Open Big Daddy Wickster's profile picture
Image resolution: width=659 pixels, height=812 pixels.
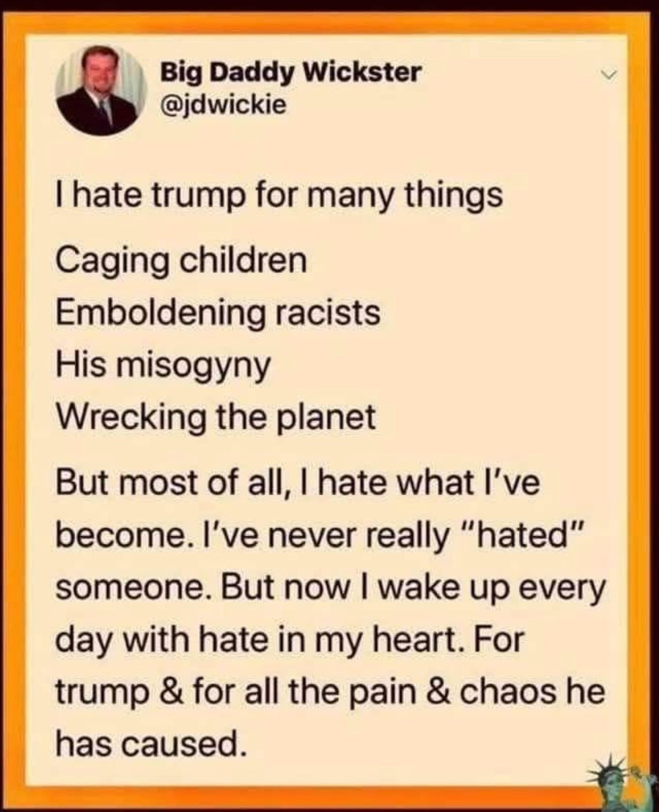(x=101, y=90)
